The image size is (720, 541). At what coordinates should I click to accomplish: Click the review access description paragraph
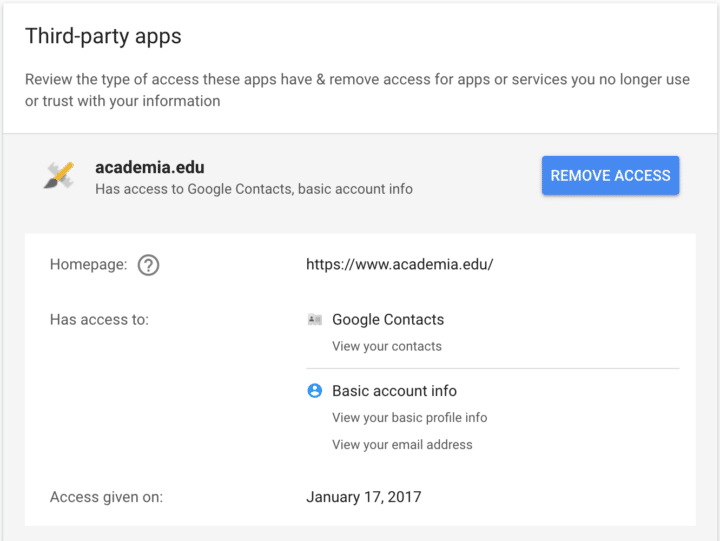pos(357,90)
